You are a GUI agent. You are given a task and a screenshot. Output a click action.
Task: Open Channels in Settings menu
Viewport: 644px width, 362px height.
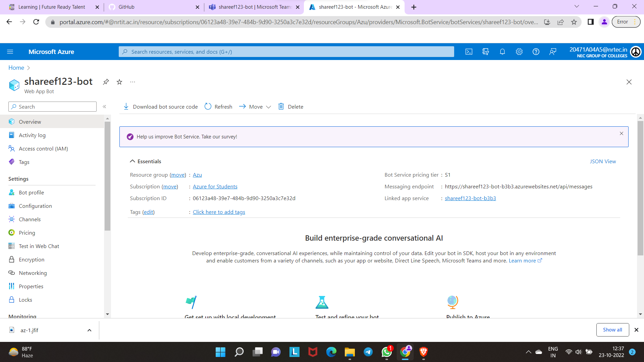point(30,219)
